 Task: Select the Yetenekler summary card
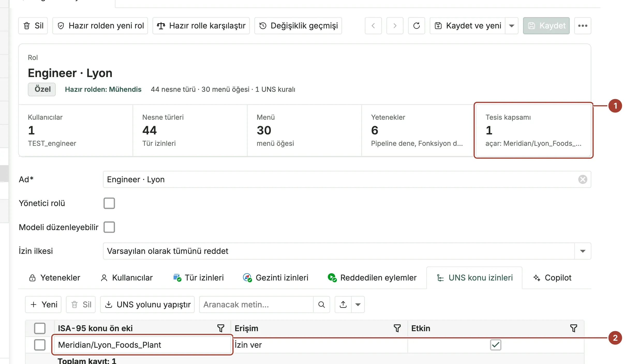[x=419, y=130]
